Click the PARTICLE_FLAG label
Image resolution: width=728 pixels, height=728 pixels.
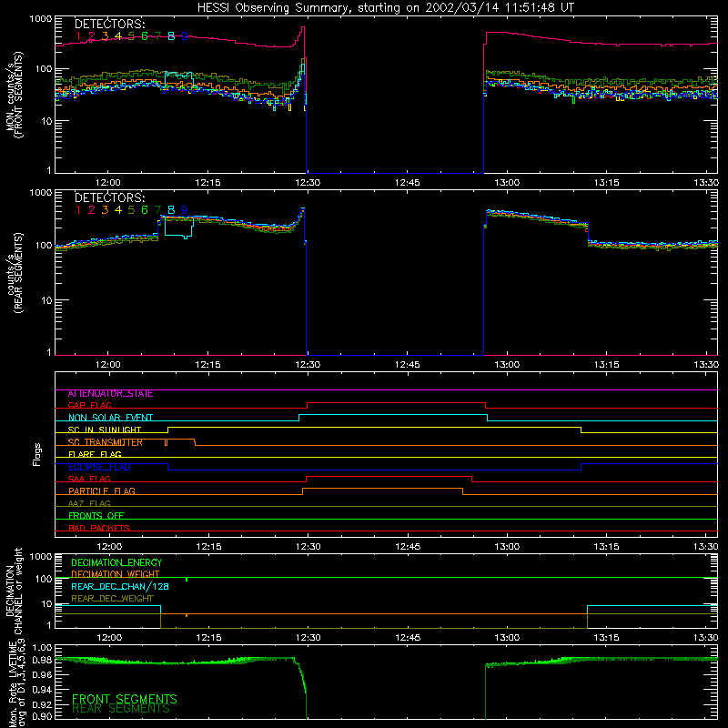point(102,491)
